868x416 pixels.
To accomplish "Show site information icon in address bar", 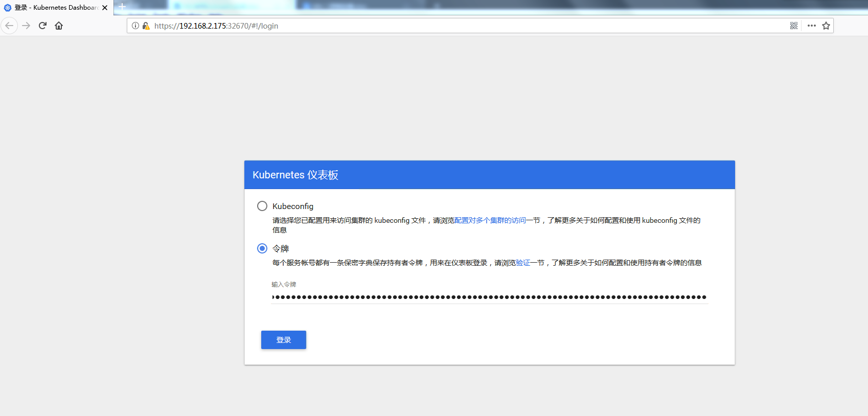I will 135,26.
